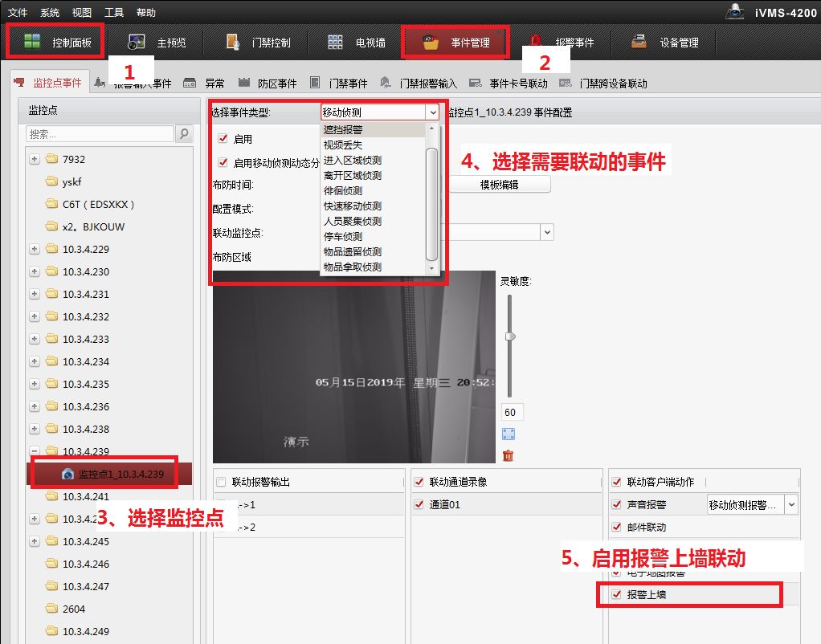Open the 控制面板 control panel icon
The width and height of the screenshot is (821, 644).
point(32,42)
